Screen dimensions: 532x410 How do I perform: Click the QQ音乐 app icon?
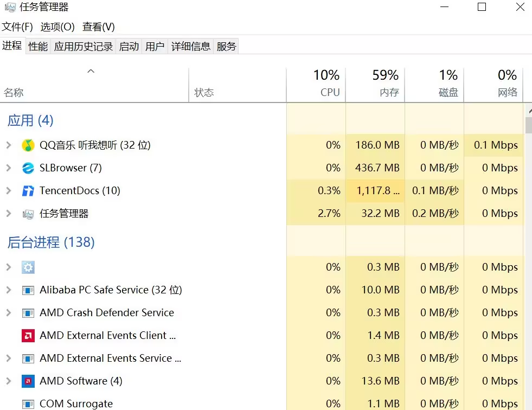[x=28, y=145]
